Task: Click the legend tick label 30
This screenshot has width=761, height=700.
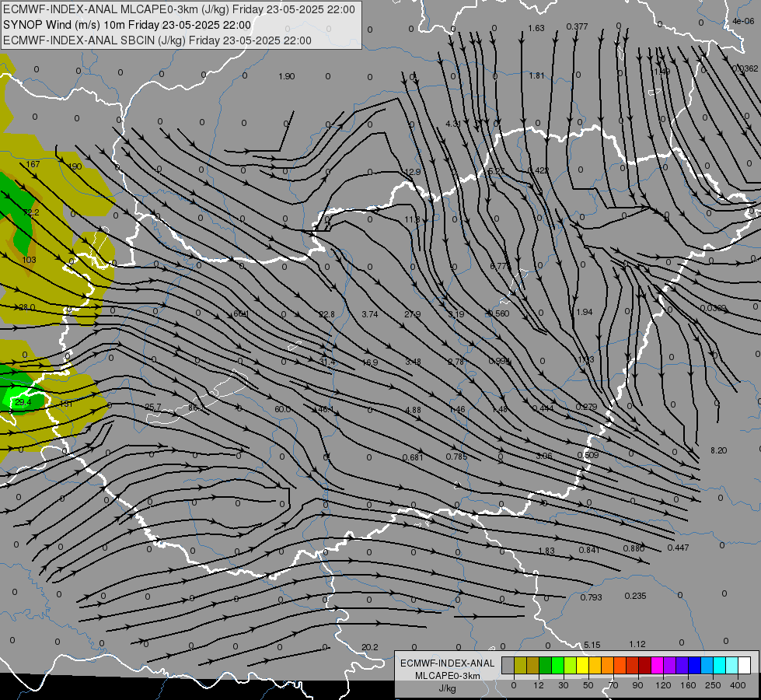Action: [563, 685]
